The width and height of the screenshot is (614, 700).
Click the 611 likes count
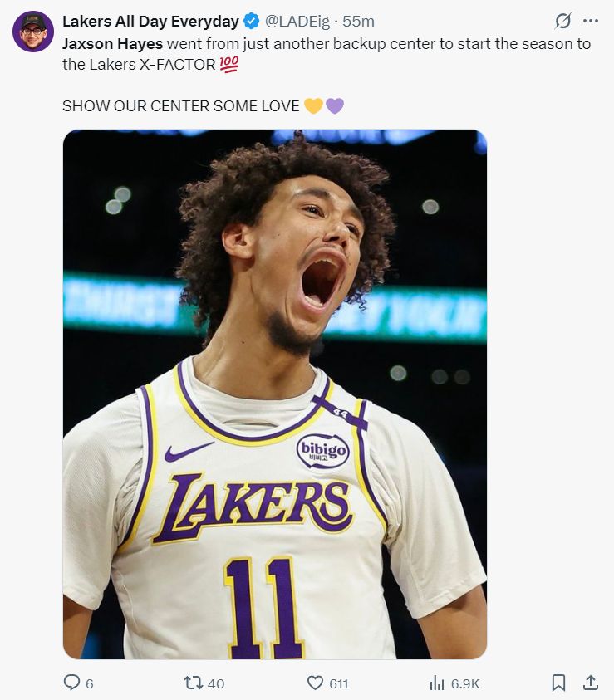tap(338, 683)
